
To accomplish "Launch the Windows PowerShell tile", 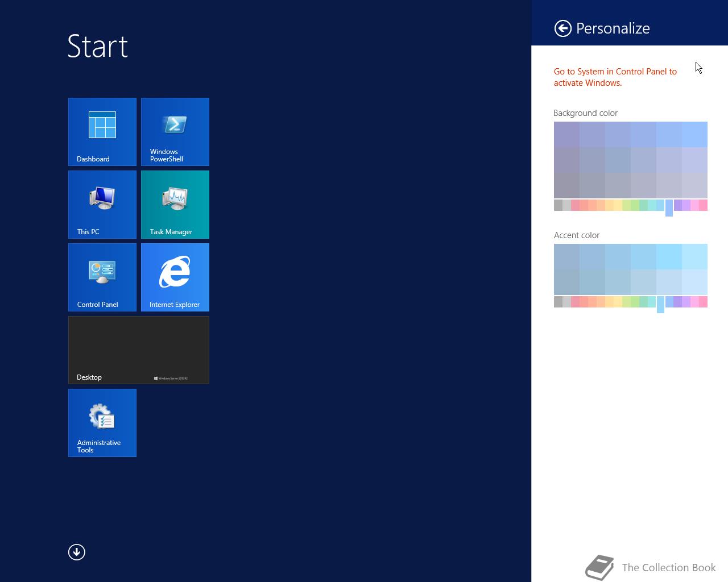I will [x=175, y=132].
